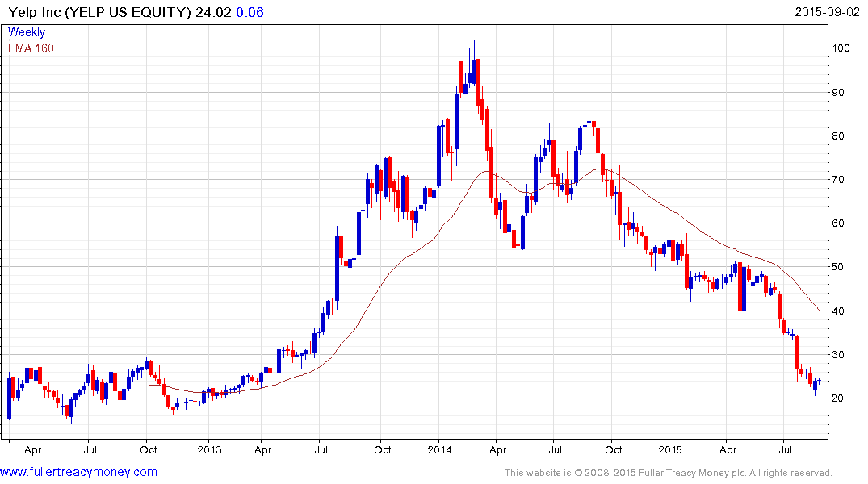Click the 2013 date axis label
Screen dimensions: 868x484
209,449
